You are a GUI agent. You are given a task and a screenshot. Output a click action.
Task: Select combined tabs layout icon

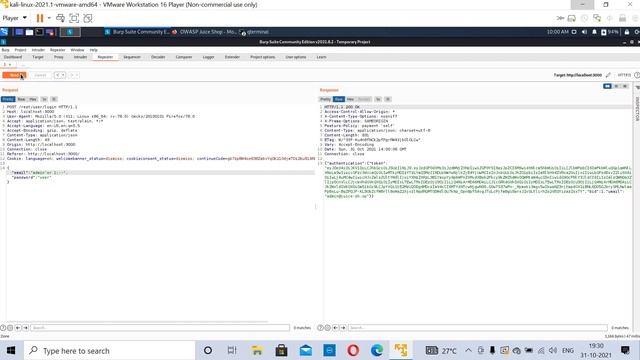(x=624, y=86)
